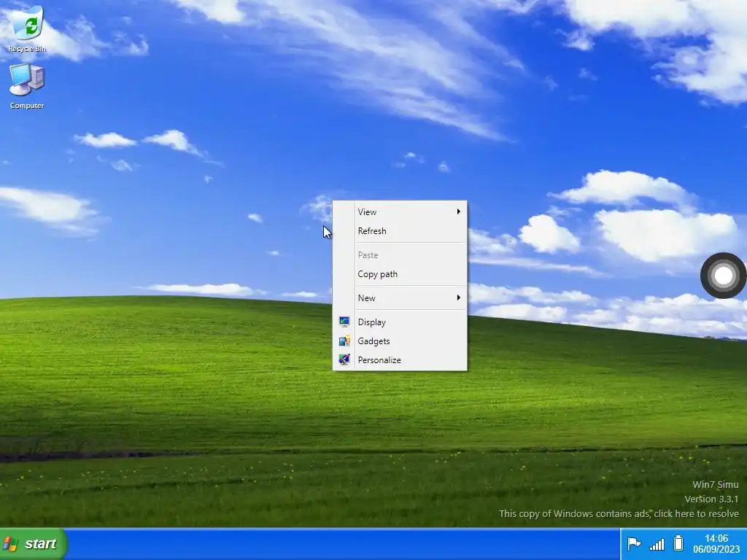Open the taskbar clock showing 14:06
747x560 pixels.
716,538
